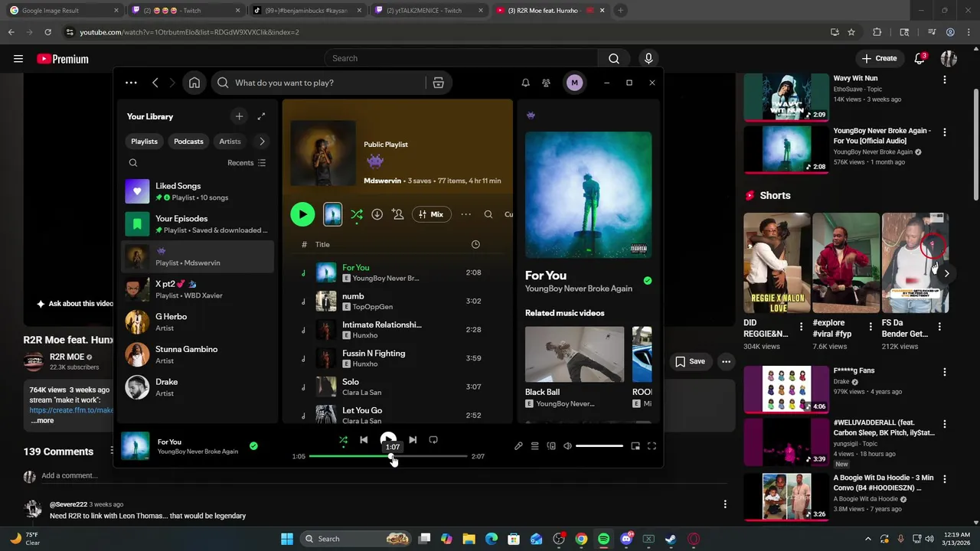Open Drake artist in library
This screenshot has width=980, height=551.
pyautogui.click(x=198, y=387)
